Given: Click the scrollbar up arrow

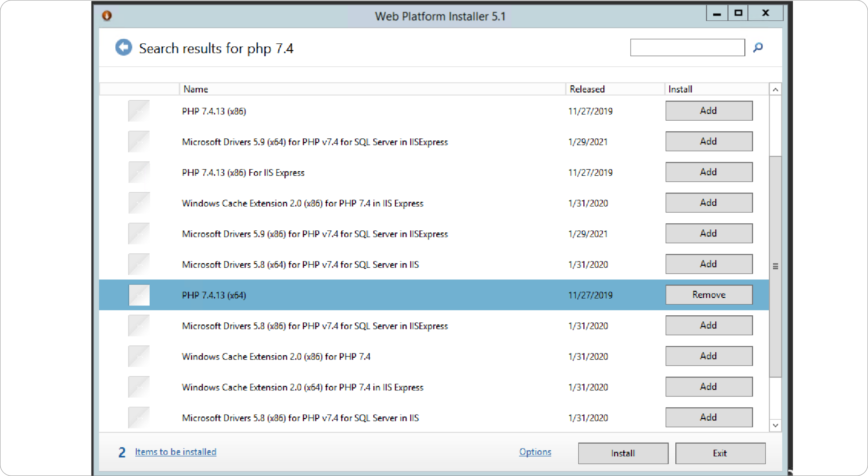Looking at the screenshot, I should [x=775, y=89].
